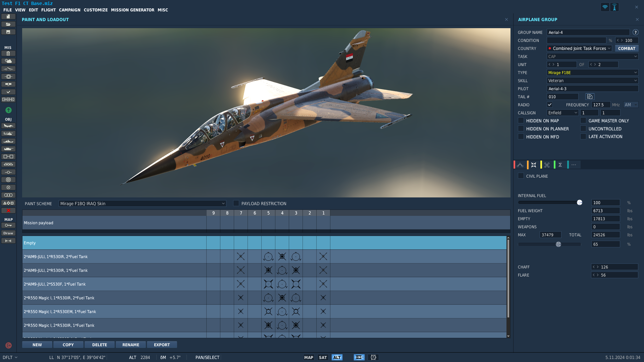Open the TASK dropdown showing CAP
644x362 pixels.
tap(592, 56)
